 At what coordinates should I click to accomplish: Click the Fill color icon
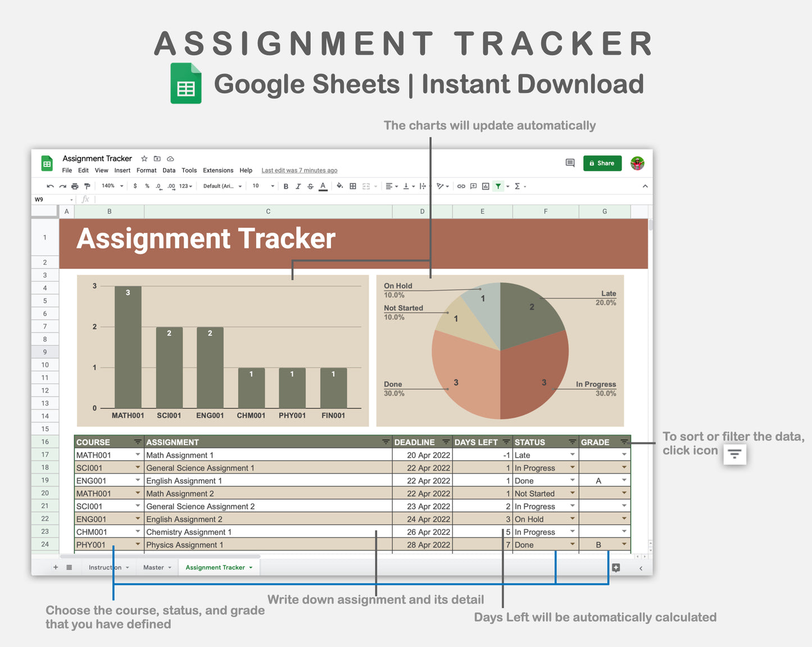click(340, 186)
